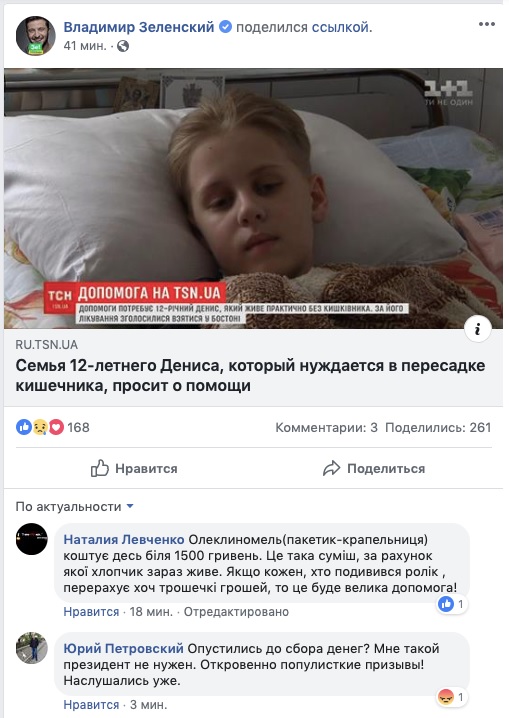Open the like reaction icon beside 168
This screenshot has height=718, width=509.
pos(24,427)
